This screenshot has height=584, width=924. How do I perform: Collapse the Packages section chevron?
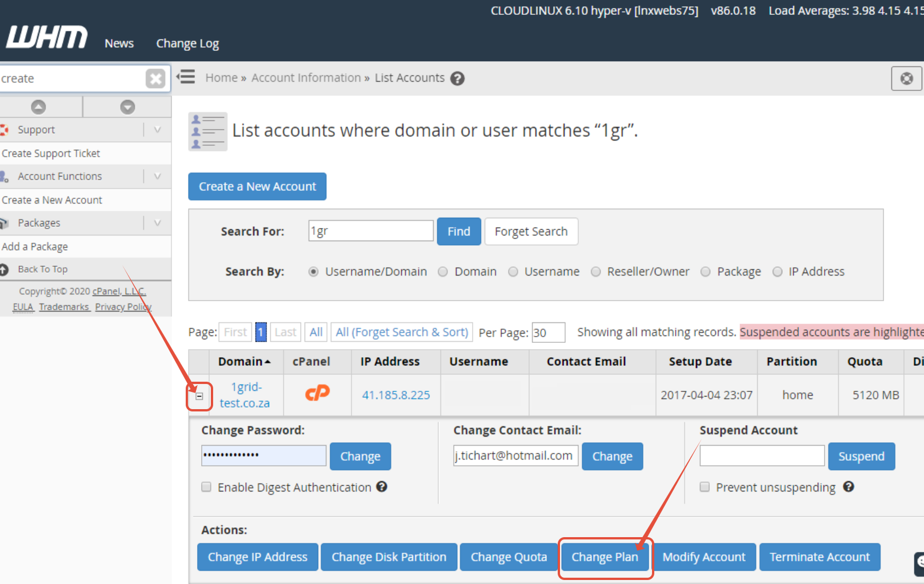click(x=157, y=223)
